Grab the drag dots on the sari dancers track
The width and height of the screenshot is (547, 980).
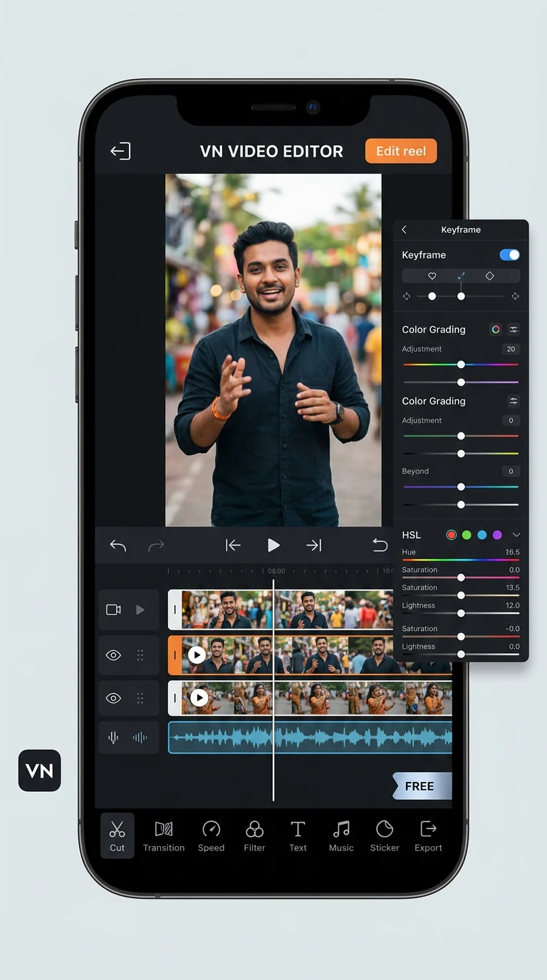click(140, 699)
